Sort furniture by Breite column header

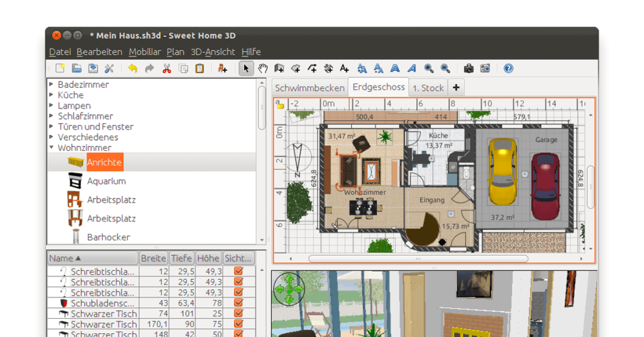click(x=153, y=258)
